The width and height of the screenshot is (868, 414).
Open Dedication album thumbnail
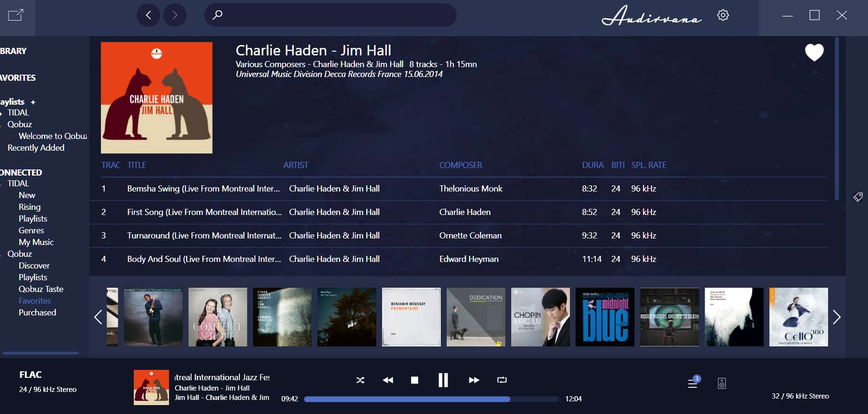point(476,317)
